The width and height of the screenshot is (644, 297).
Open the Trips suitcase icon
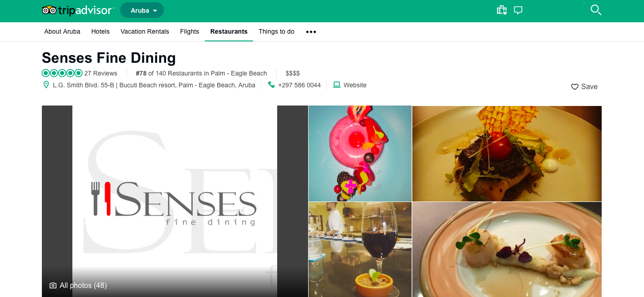coord(502,10)
